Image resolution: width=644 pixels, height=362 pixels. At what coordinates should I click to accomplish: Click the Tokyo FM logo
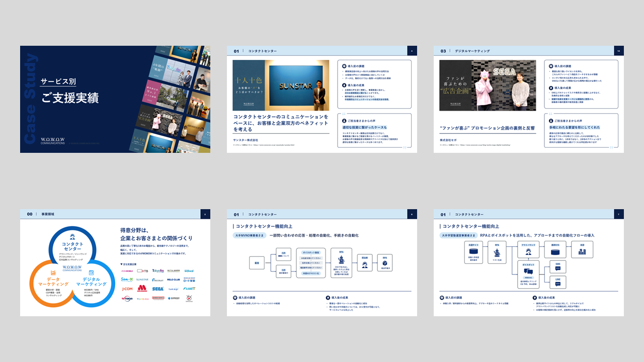(158, 270)
